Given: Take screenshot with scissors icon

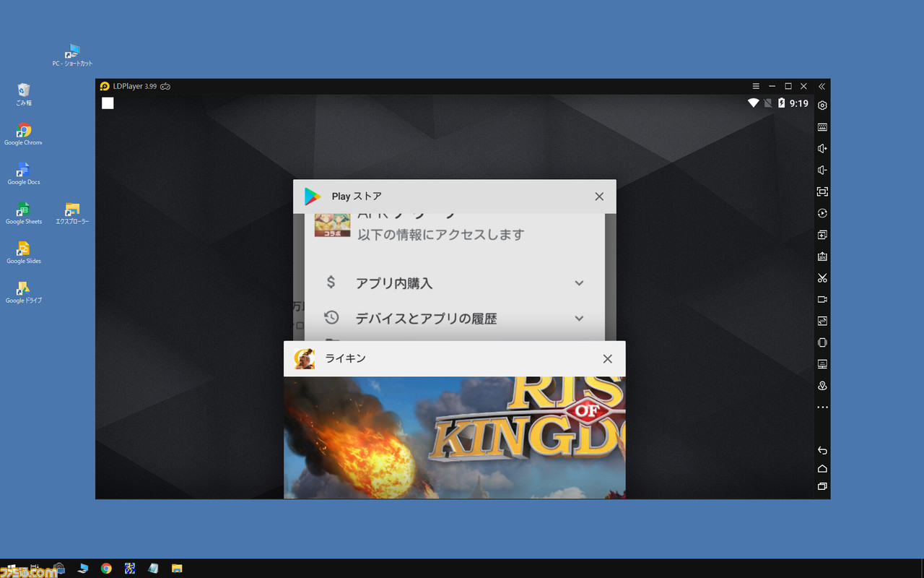Looking at the screenshot, I should coord(822,278).
